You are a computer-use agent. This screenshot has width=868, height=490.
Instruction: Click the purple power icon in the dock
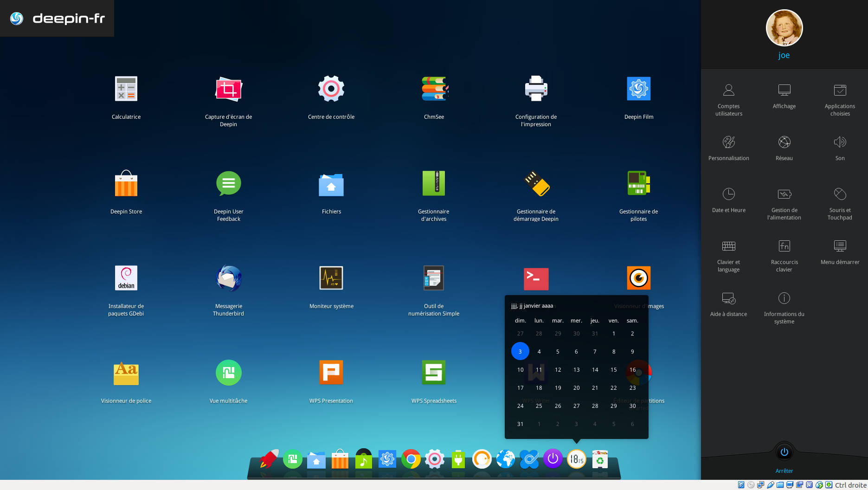point(553,459)
